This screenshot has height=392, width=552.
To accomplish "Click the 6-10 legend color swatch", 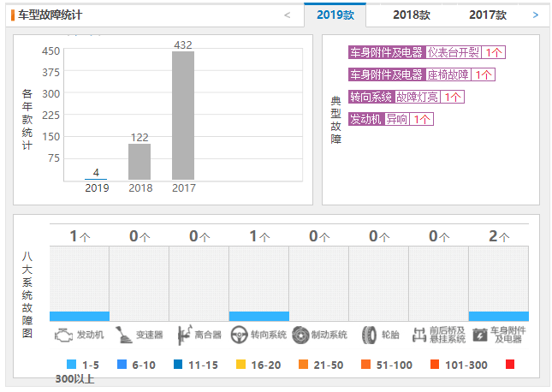I will [122, 364].
